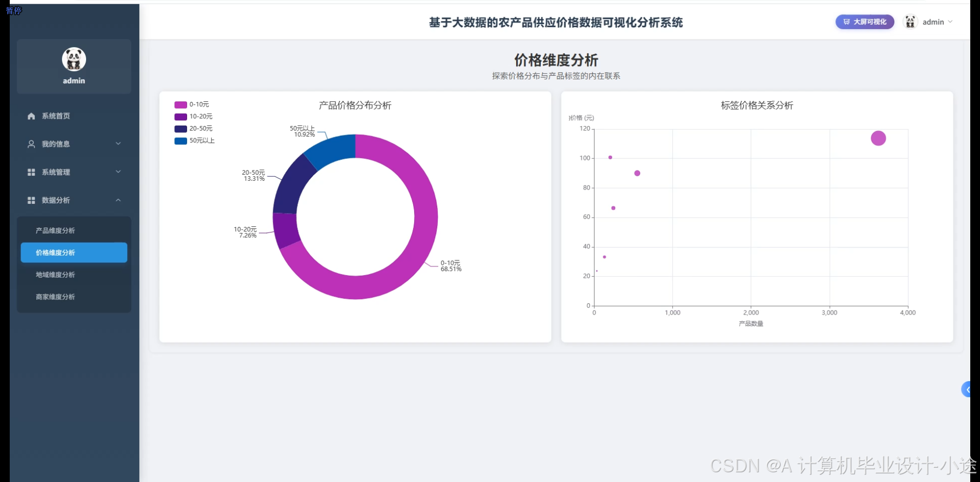Click the home icon beside 系统首页
Viewport: 980px width, 482px height.
(31, 116)
